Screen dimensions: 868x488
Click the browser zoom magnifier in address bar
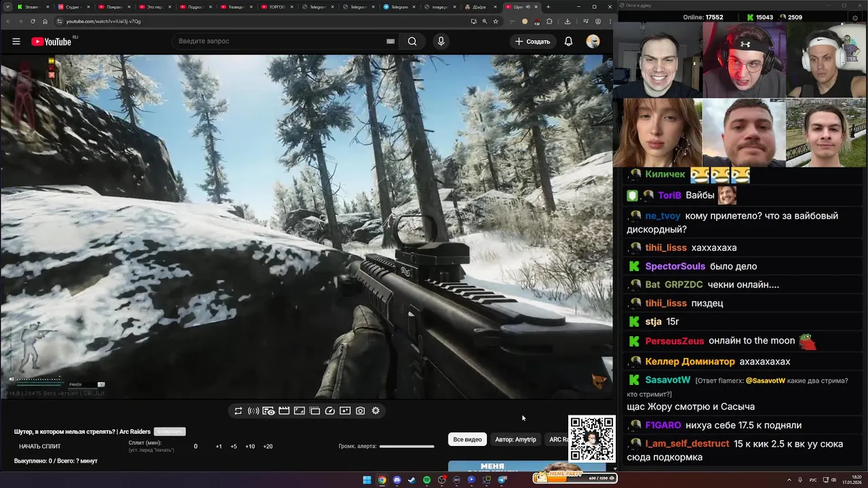click(x=484, y=21)
